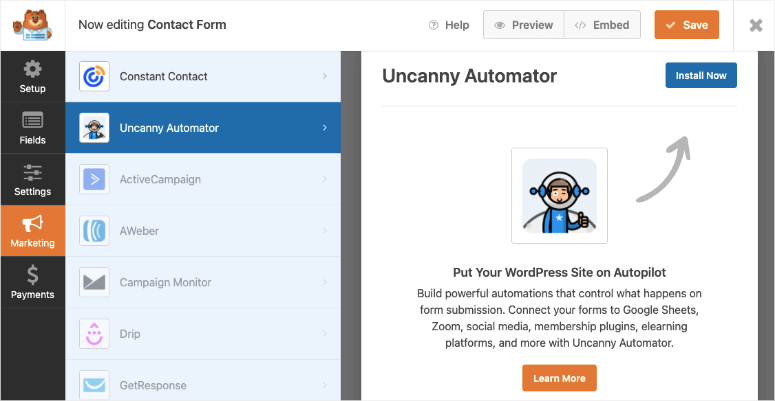Save the contact form
Screen dimensions: 775x401
tap(686, 25)
